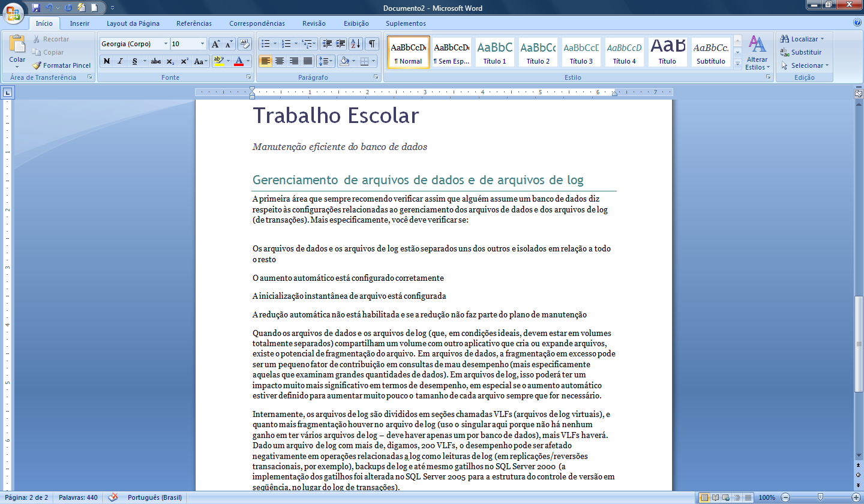Cut selection with Recortar

51,39
